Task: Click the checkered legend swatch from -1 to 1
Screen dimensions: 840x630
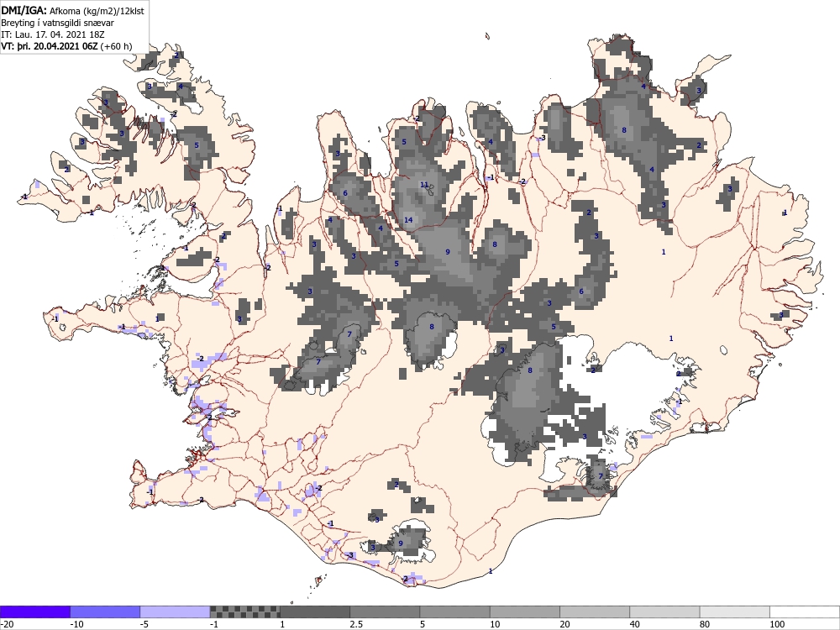Action: click(x=244, y=612)
